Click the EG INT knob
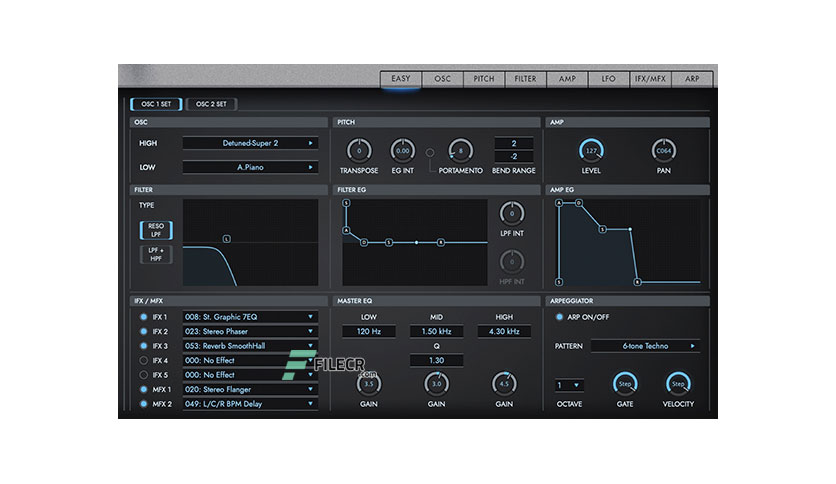The height and width of the screenshot is (484, 836). 403,151
